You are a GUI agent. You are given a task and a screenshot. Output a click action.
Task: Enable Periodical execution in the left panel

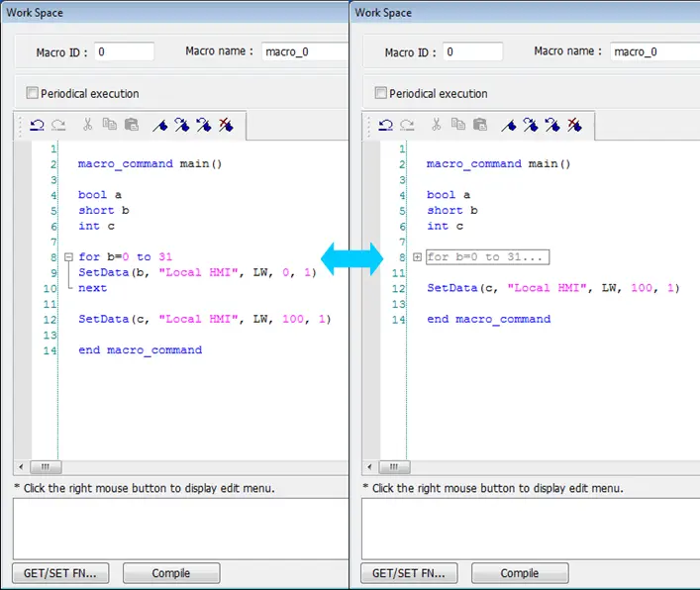pyautogui.click(x=32, y=93)
